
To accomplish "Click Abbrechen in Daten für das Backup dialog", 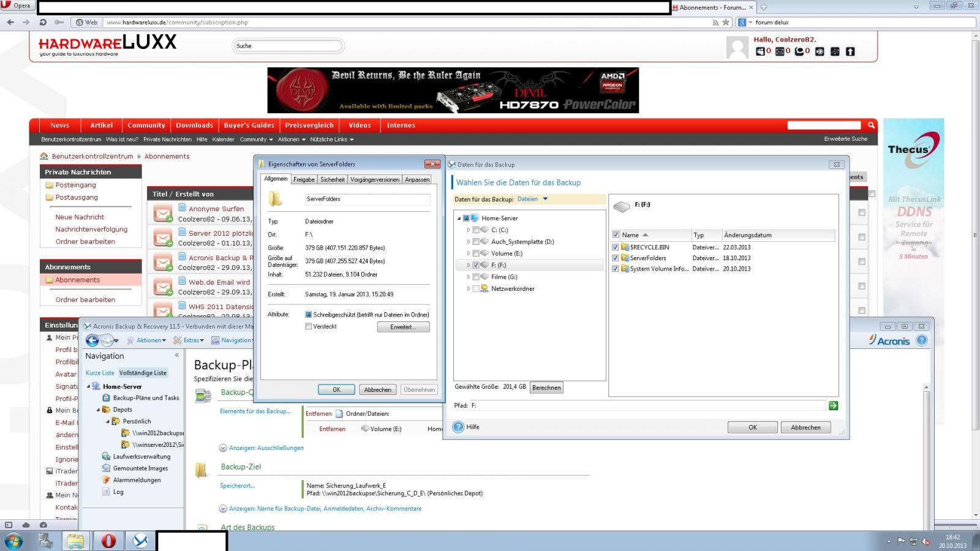I will pyautogui.click(x=805, y=427).
